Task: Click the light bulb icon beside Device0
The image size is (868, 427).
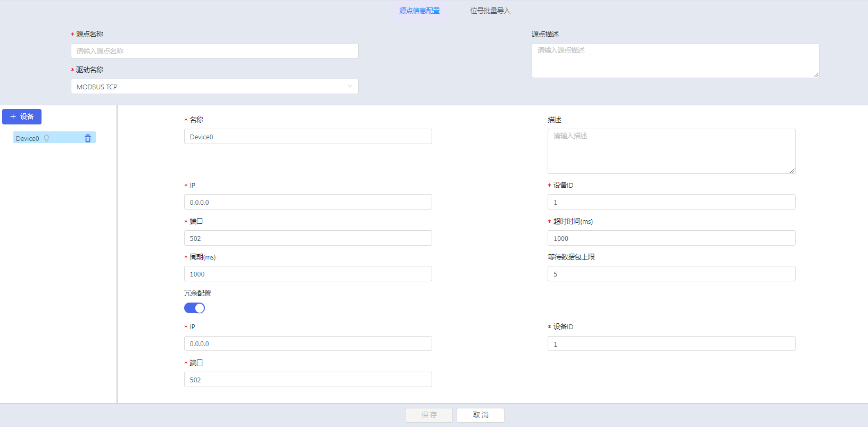Action: (46, 138)
